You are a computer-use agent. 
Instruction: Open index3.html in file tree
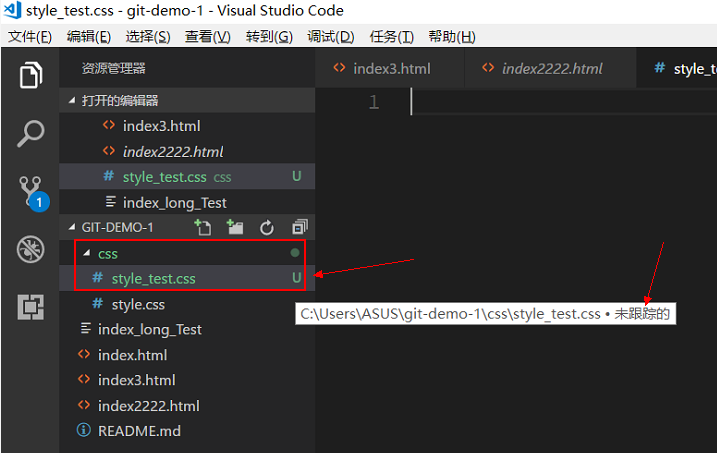click(187, 380)
